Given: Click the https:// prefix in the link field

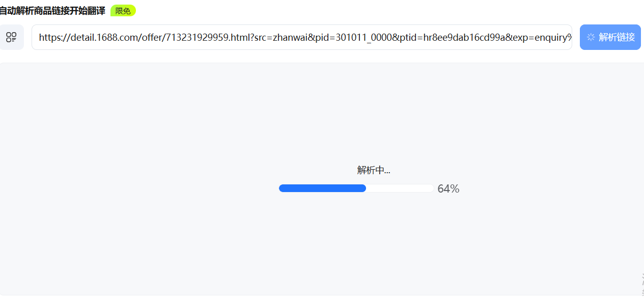Looking at the screenshot, I should pyautogui.click(x=53, y=37).
